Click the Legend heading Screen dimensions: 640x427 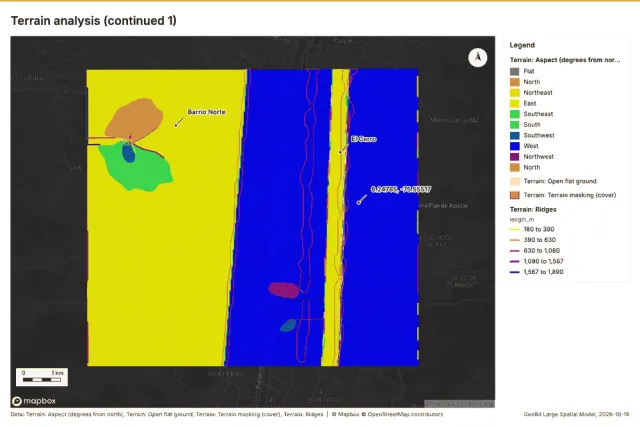[522, 45]
